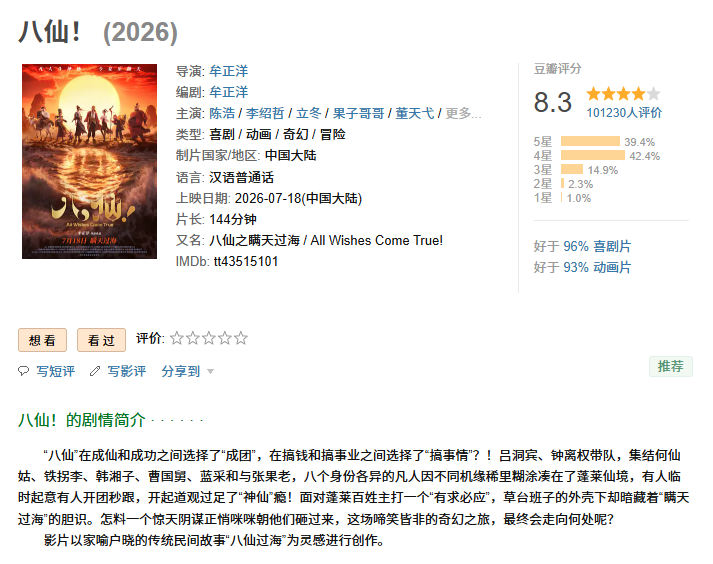Viewport: 713px width, 564px height.
Task: Open the 动画片 ranking link
Action: [x=613, y=267]
